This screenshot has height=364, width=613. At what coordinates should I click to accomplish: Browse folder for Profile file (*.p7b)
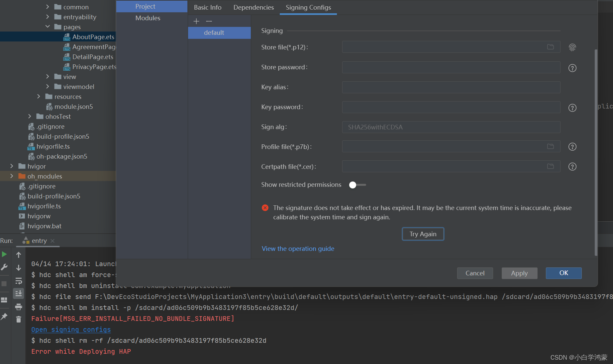pos(551,147)
